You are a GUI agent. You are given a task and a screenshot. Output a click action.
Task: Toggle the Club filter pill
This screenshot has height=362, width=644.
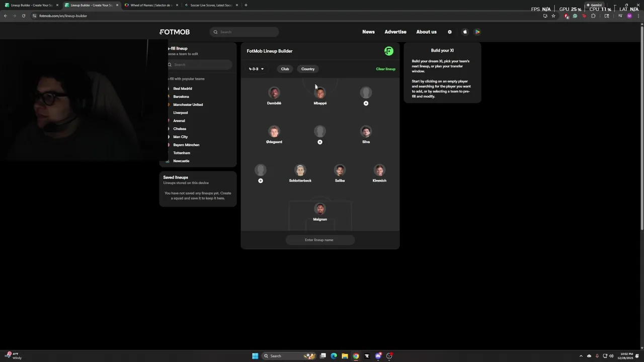point(285,69)
